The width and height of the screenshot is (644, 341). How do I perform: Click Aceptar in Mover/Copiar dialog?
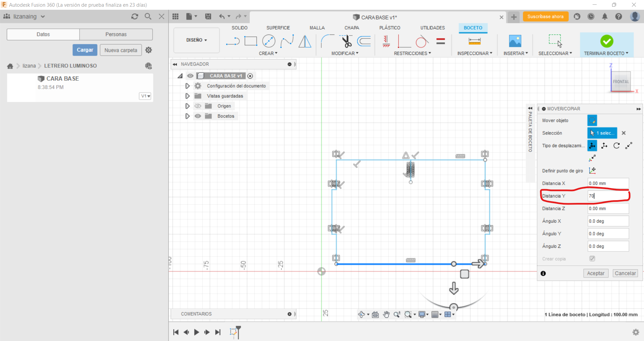[x=596, y=273]
